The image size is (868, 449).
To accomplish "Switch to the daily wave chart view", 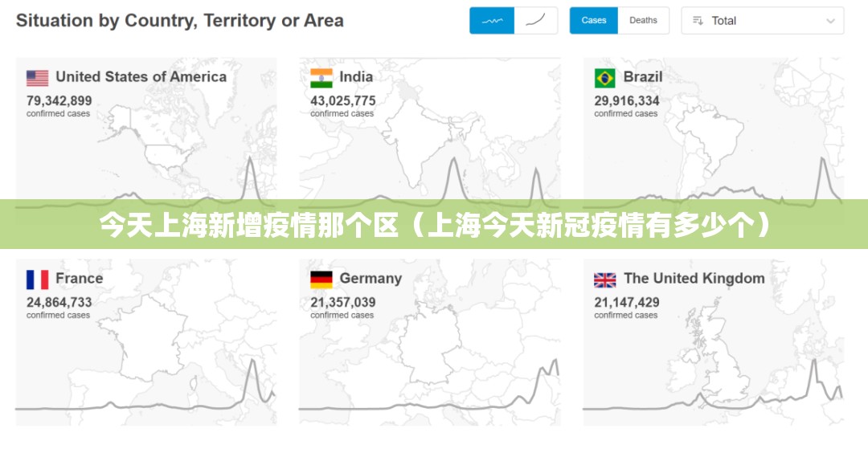I will pos(492,21).
